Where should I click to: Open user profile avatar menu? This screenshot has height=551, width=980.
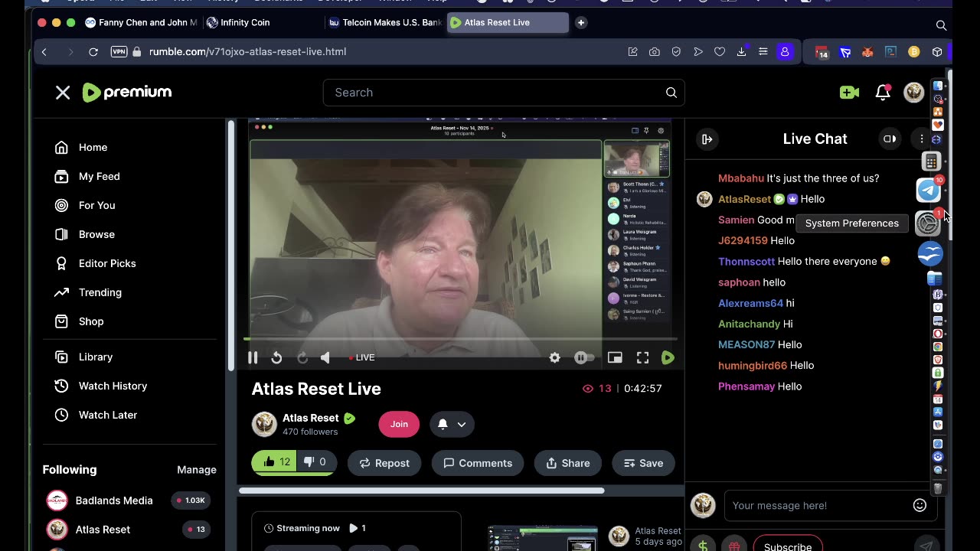pyautogui.click(x=914, y=93)
